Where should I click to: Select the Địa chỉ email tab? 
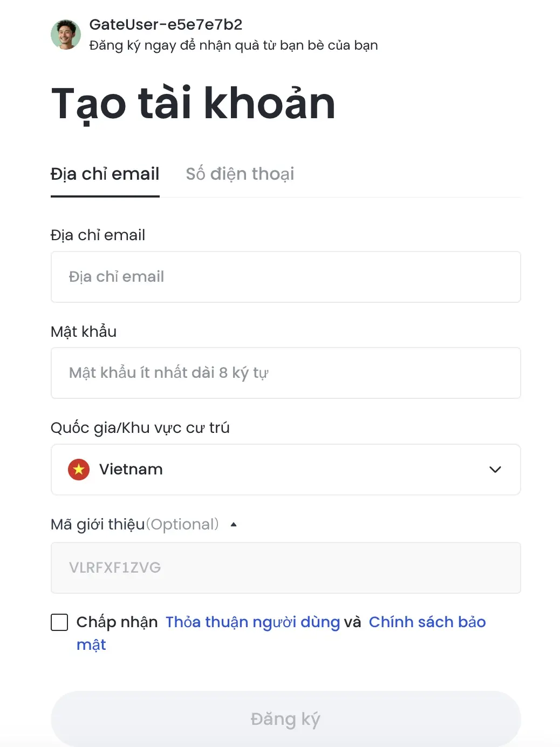(x=105, y=174)
